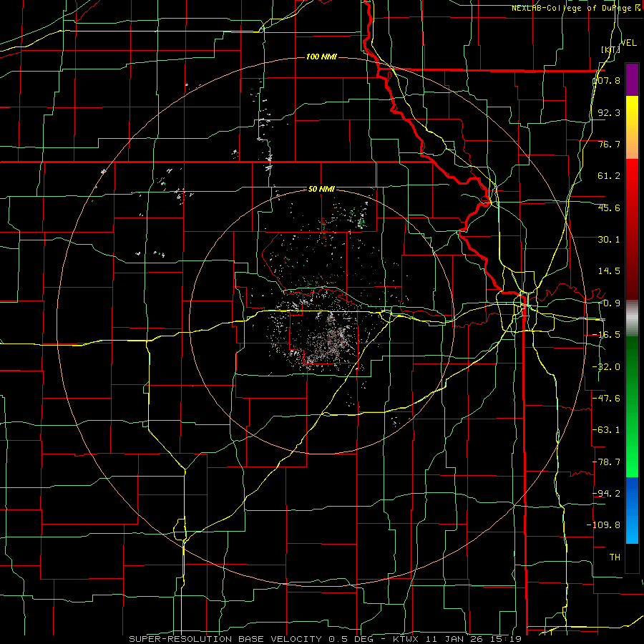Click the 107.8 velocity scale value
Screen dimensions: 644x644
click(606, 80)
